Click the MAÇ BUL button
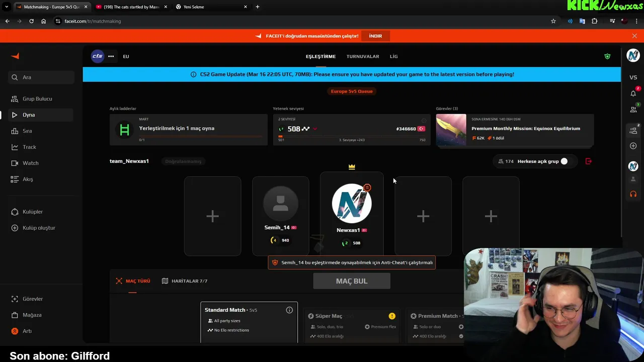Screen dimensions: 644x362 tap(352, 281)
